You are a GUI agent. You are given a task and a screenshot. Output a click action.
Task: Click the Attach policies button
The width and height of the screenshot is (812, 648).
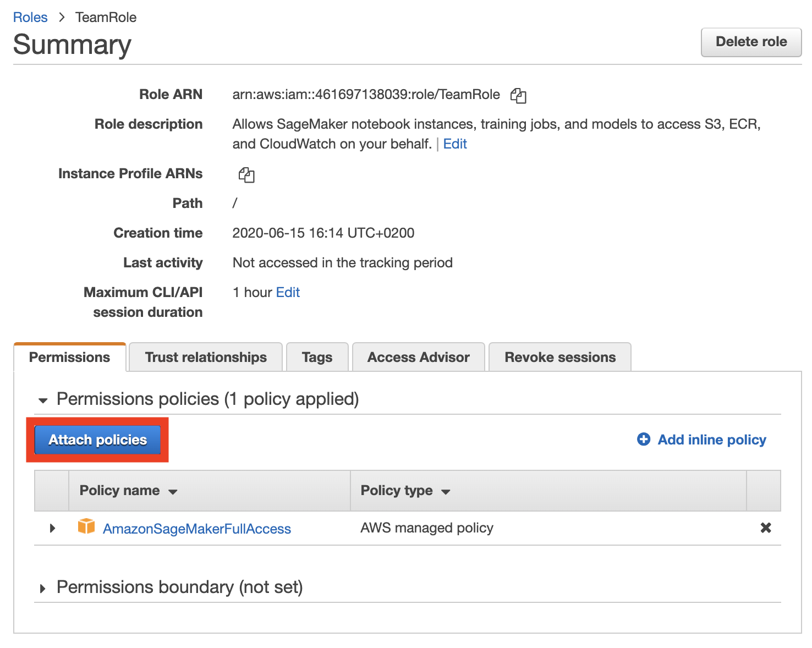(x=97, y=440)
